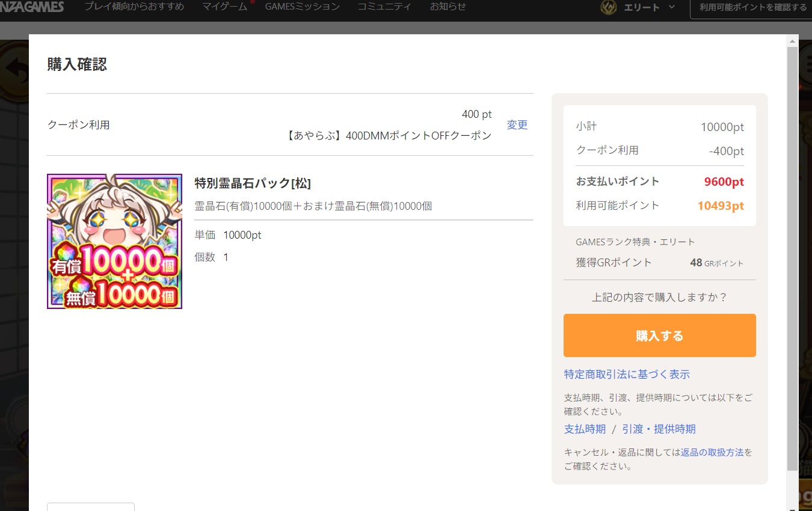Open the 特定商取引法に基づく表示 link
This screenshot has height=511, width=812.
point(626,375)
